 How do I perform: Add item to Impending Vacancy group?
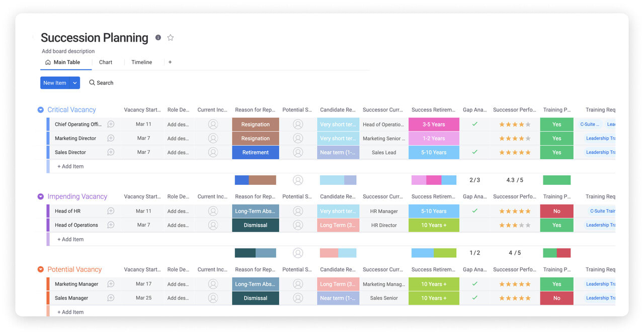[70, 239]
